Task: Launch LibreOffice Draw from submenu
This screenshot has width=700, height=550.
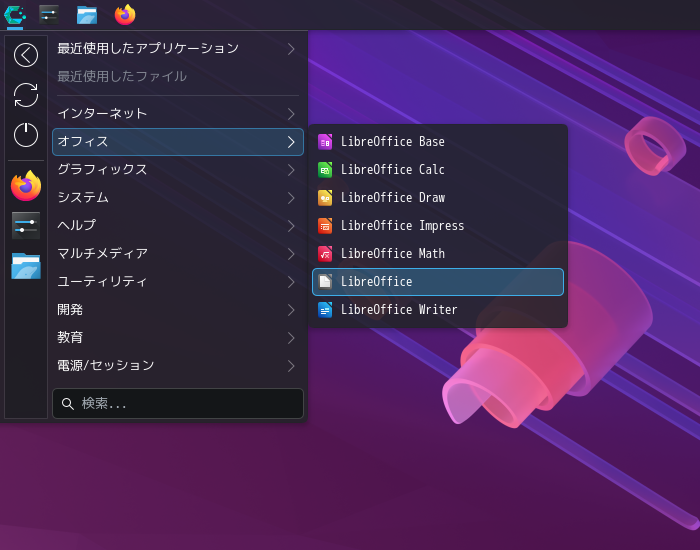Action: 438,198
